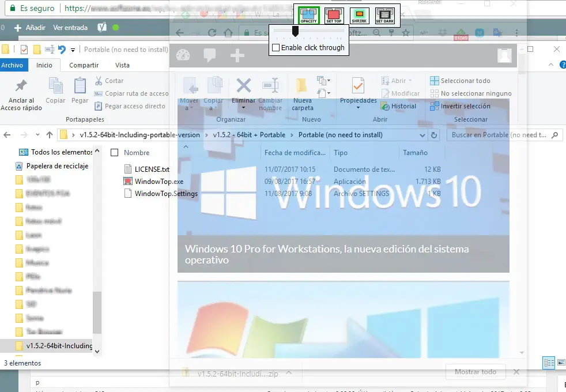Click Invertir selección
This screenshot has width=566, height=392.
[461, 106]
